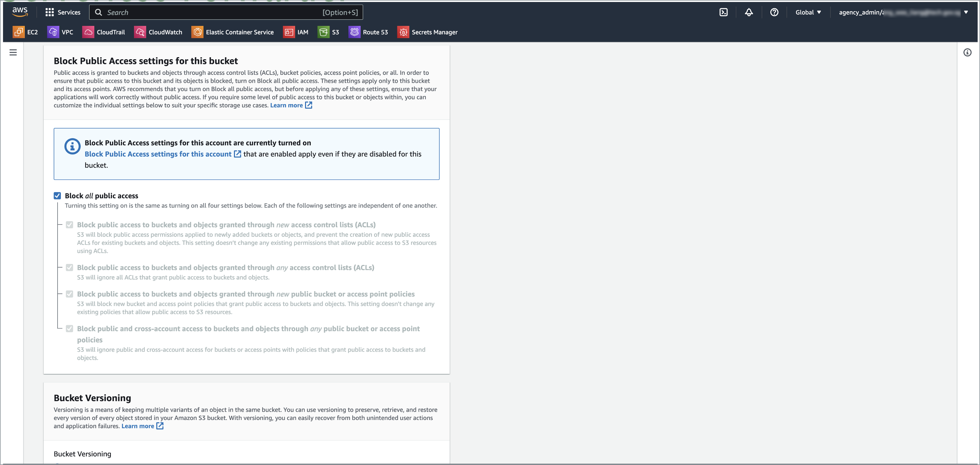This screenshot has width=980, height=465.
Task: Toggle the new ACLs blocking checkbox
Action: pos(69,225)
